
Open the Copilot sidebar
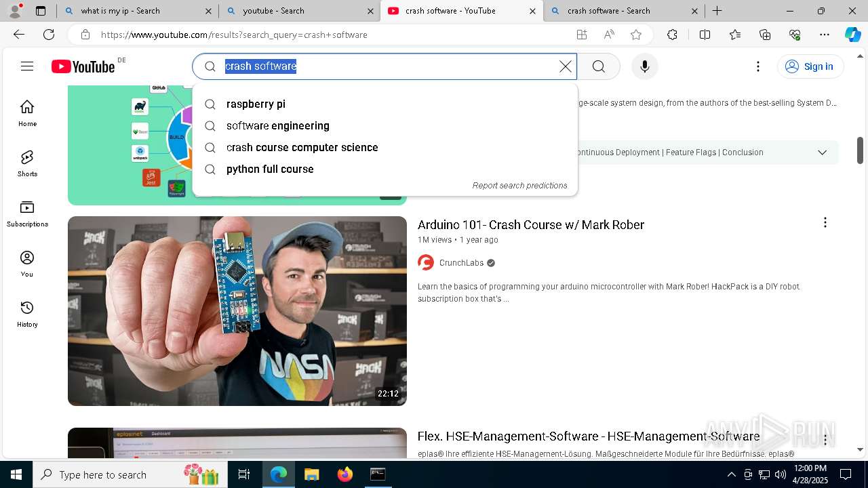852,35
